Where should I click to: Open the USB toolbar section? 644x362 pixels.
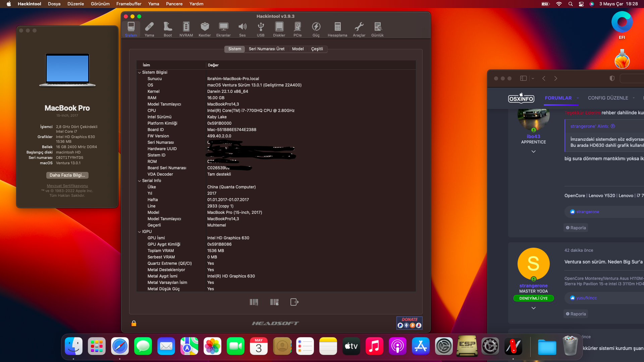coord(261,29)
